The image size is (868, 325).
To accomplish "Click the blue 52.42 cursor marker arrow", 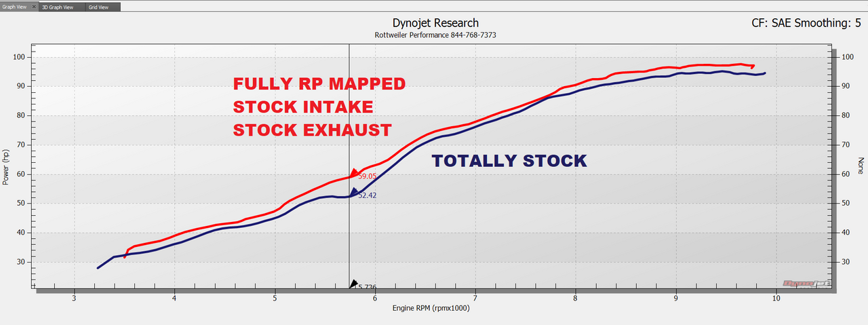I will (354, 193).
